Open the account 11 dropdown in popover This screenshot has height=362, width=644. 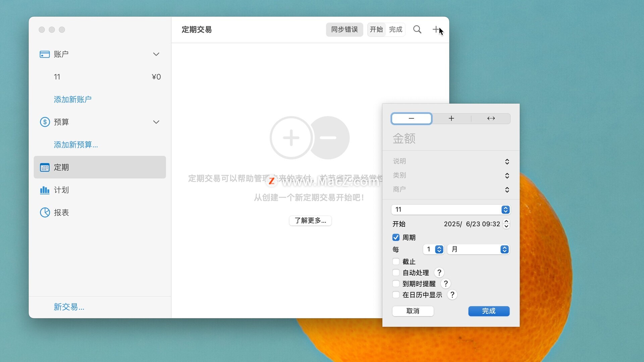451,209
